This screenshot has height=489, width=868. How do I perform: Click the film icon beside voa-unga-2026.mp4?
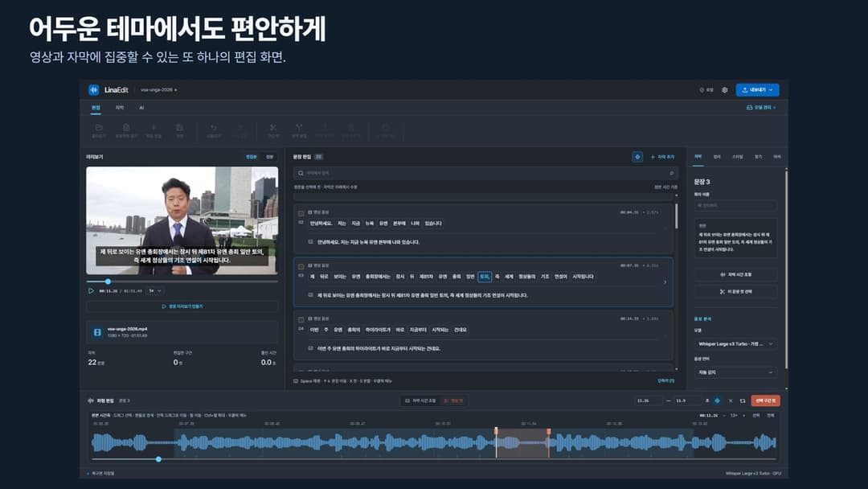click(x=97, y=332)
